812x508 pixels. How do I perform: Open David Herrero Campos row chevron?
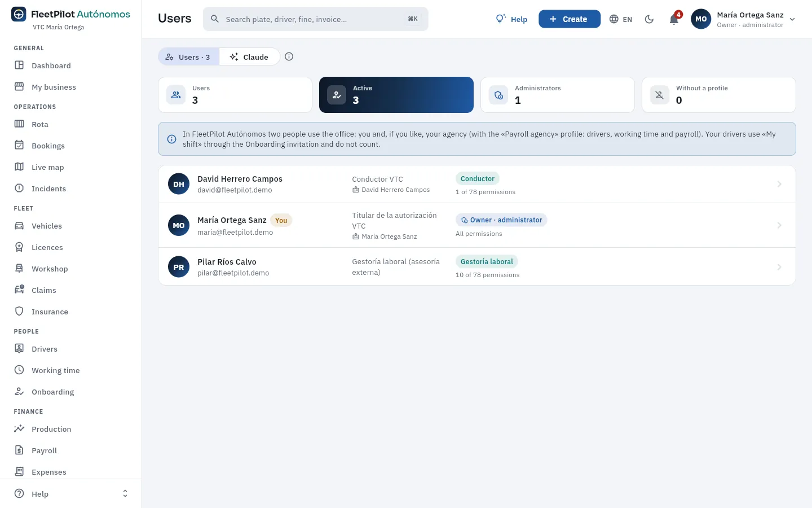779,184
